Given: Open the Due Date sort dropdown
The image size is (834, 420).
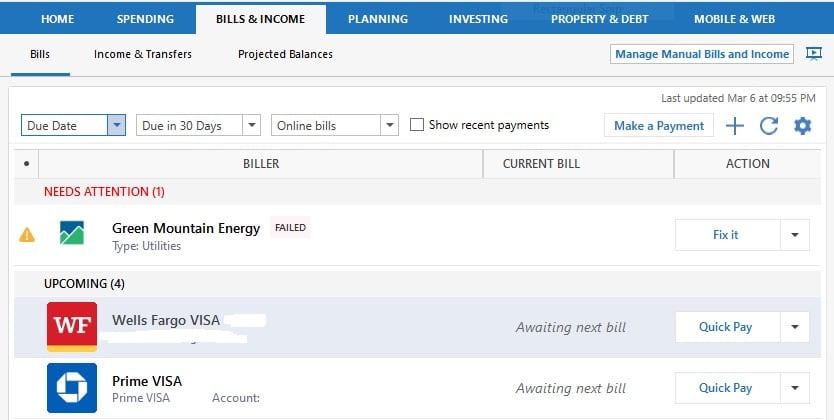Looking at the screenshot, I should click(116, 126).
